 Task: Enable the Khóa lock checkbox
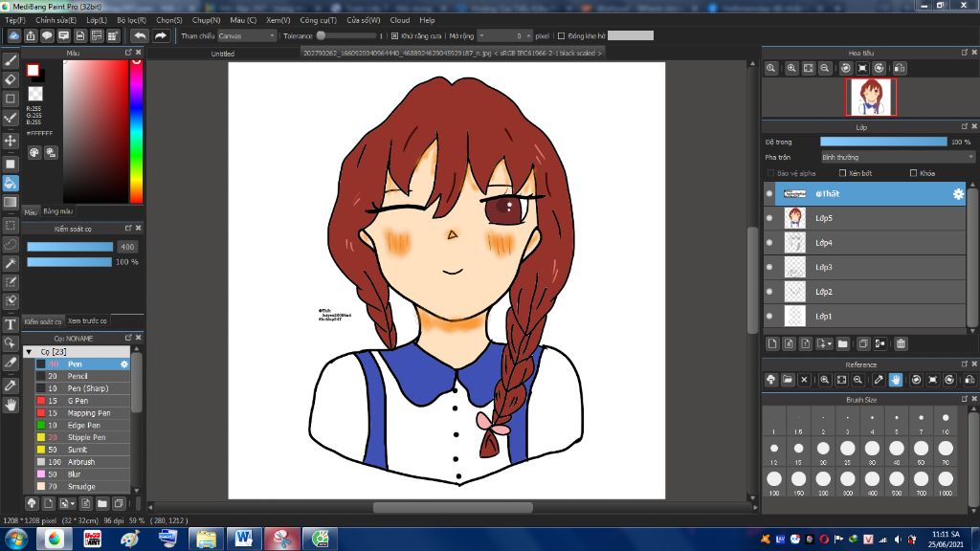tap(913, 173)
